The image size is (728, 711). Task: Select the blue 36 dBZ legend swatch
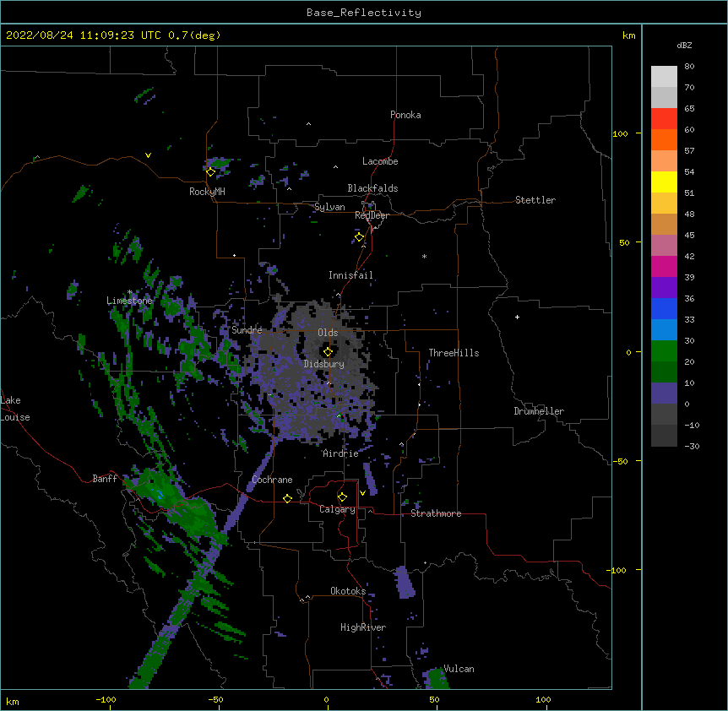click(x=664, y=308)
